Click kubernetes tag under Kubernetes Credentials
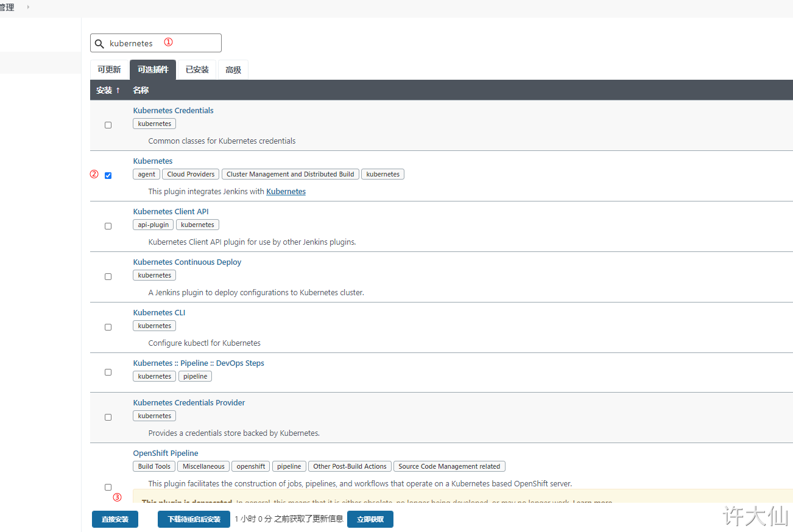 click(155, 124)
